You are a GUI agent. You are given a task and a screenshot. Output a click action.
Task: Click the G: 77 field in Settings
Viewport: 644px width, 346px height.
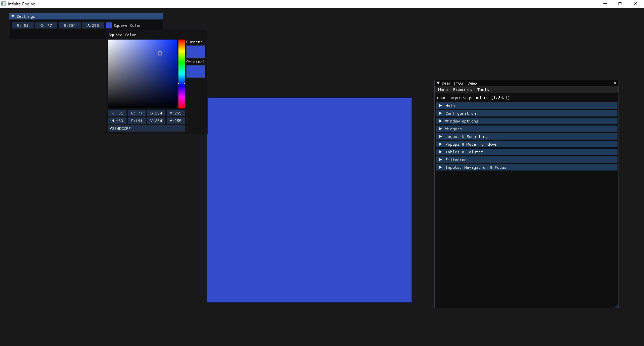tap(46, 26)
